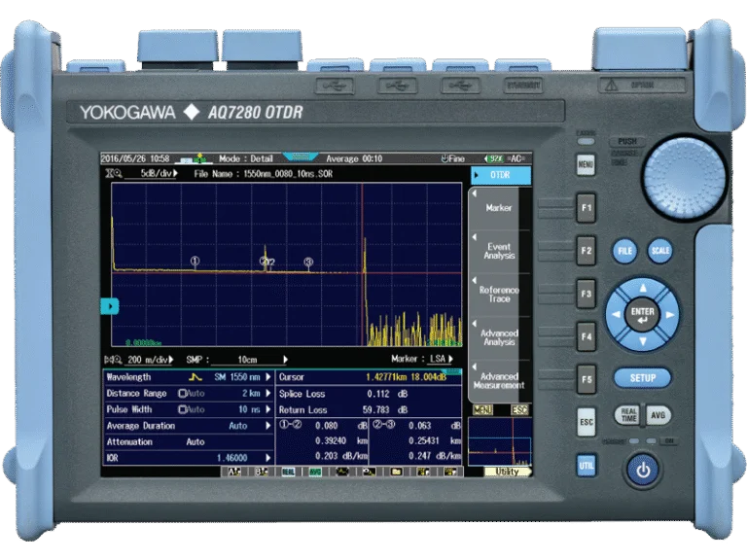This screenshot has width=747, height=560.
Task: Click the AVG averaging button
Action: click(658, 415)
